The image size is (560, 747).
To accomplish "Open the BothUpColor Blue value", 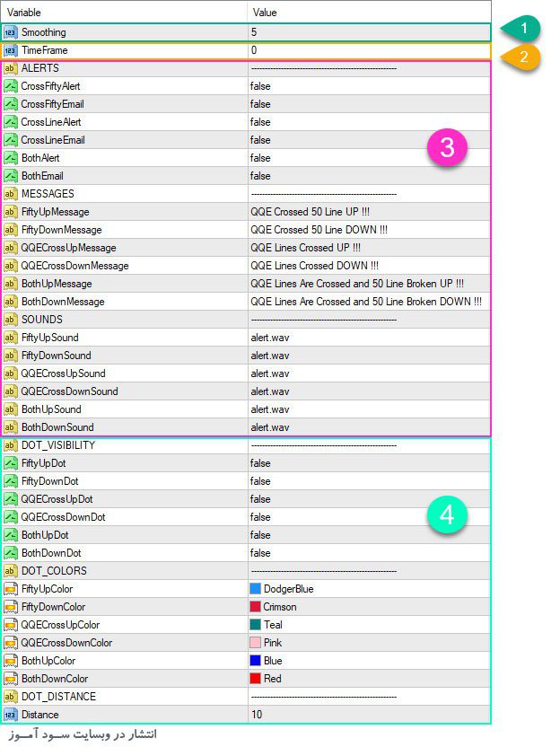I will click(x=273, y=661).
